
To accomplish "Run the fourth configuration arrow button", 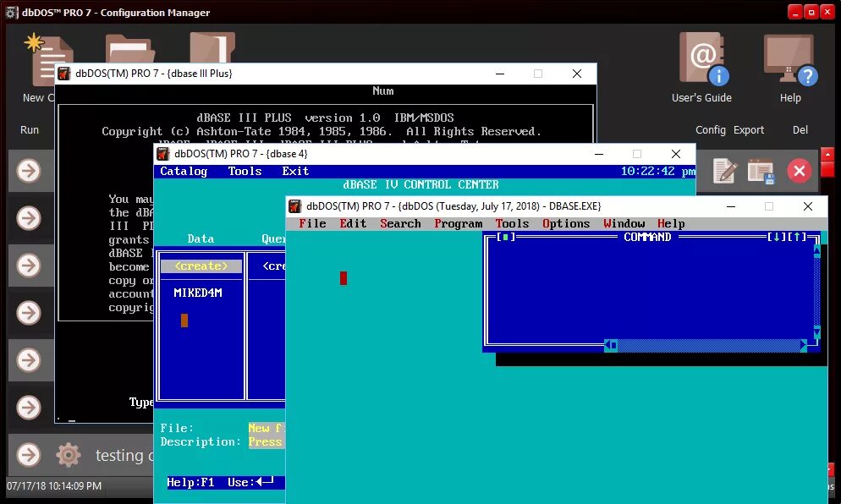I will pyautogui.click(x=29, y=313).
